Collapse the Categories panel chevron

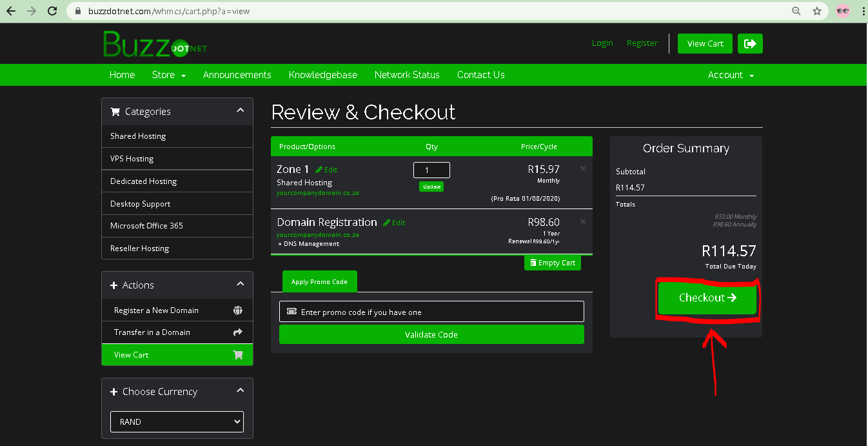coord(240,111)
